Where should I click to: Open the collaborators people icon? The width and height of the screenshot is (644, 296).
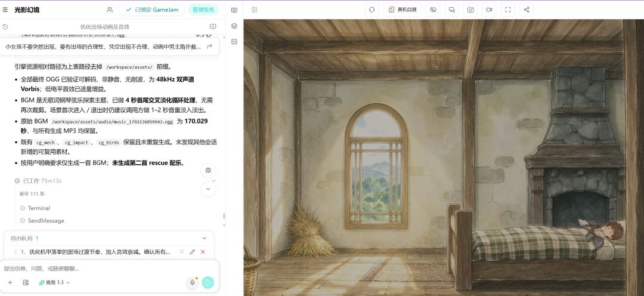[x=110, y=10]
